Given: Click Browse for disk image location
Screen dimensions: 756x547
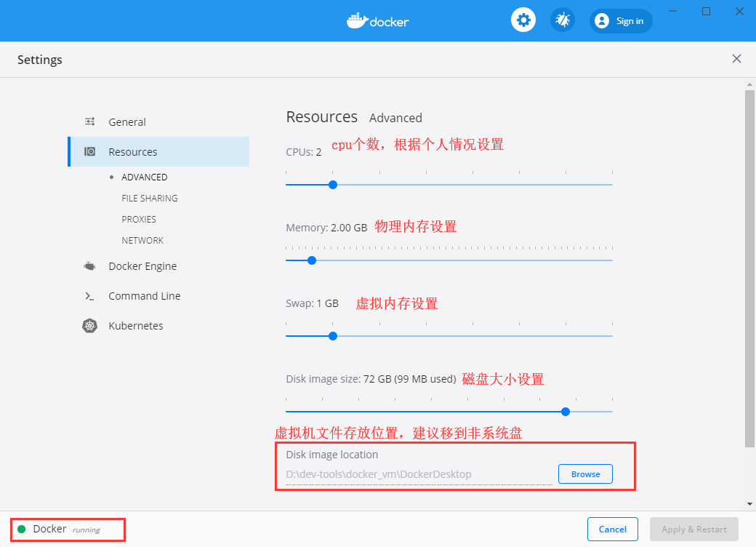Looking at the screenshot, I should coord(585,474).
